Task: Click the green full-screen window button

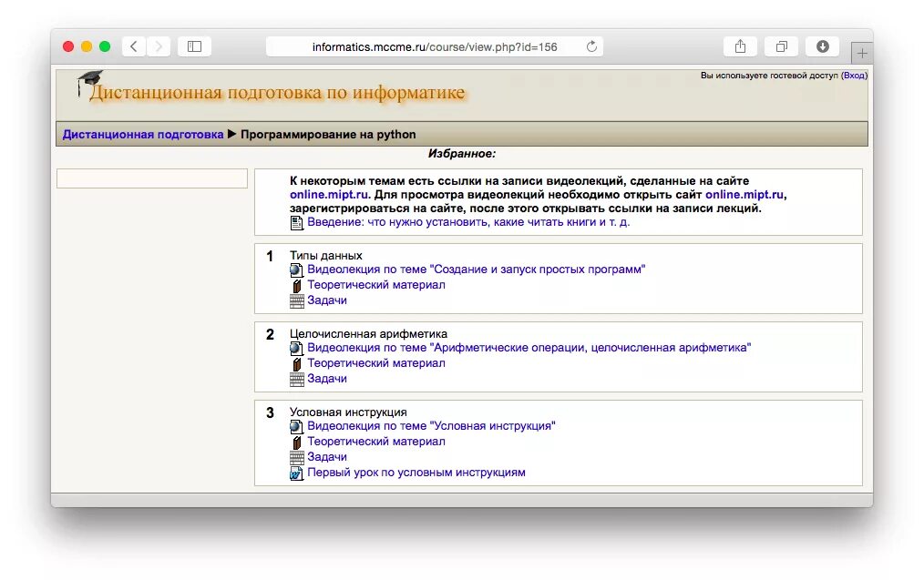Action: pos(105,46)
